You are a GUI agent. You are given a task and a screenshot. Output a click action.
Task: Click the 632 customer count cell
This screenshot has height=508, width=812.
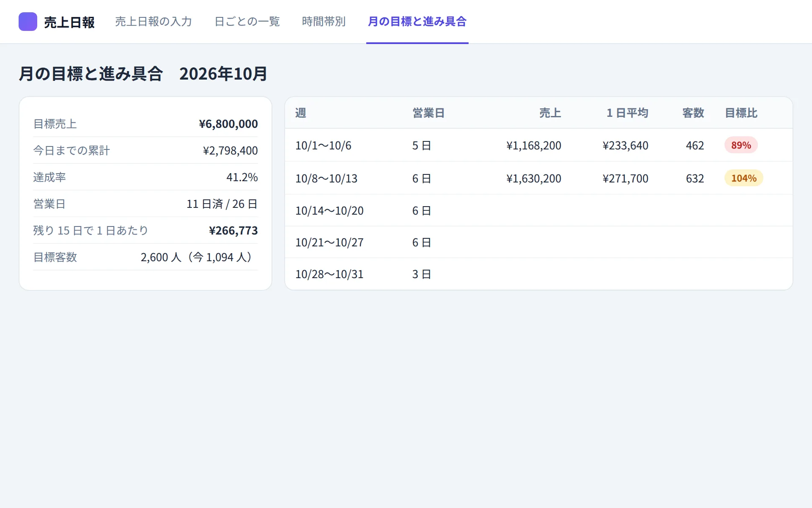click(x=695, y=179)
